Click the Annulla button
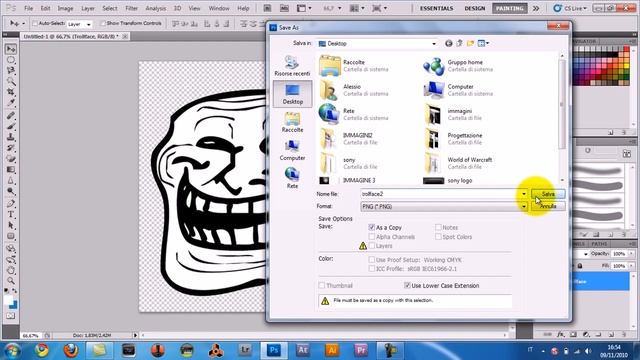Screen dimensions: 640x360 pyautogui.click(x=548, y=206)
